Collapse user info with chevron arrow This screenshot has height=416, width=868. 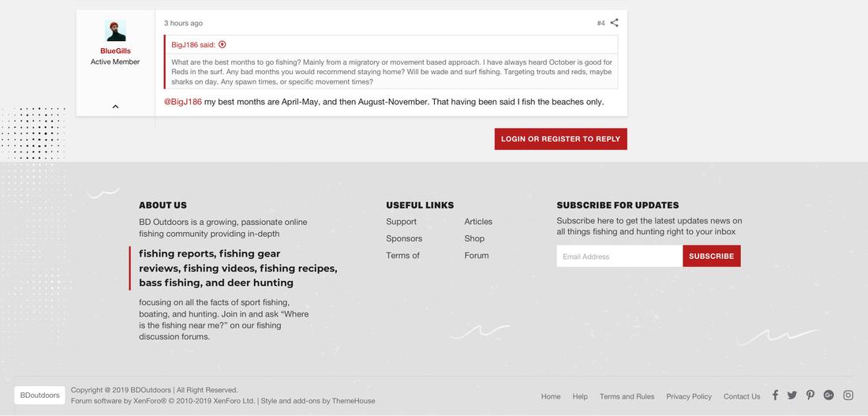click(x=115, y=107)
